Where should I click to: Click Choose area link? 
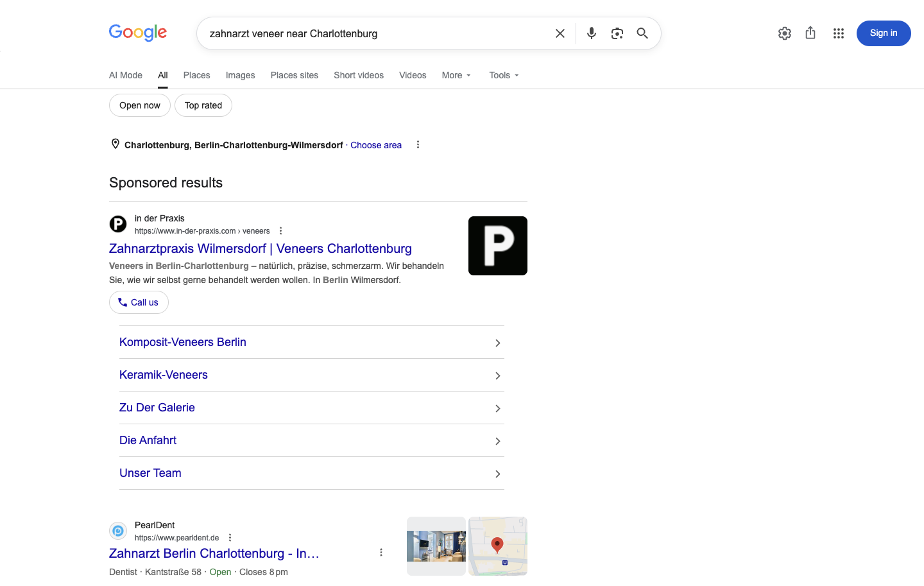pyautogui.click(x=376, y=145)
